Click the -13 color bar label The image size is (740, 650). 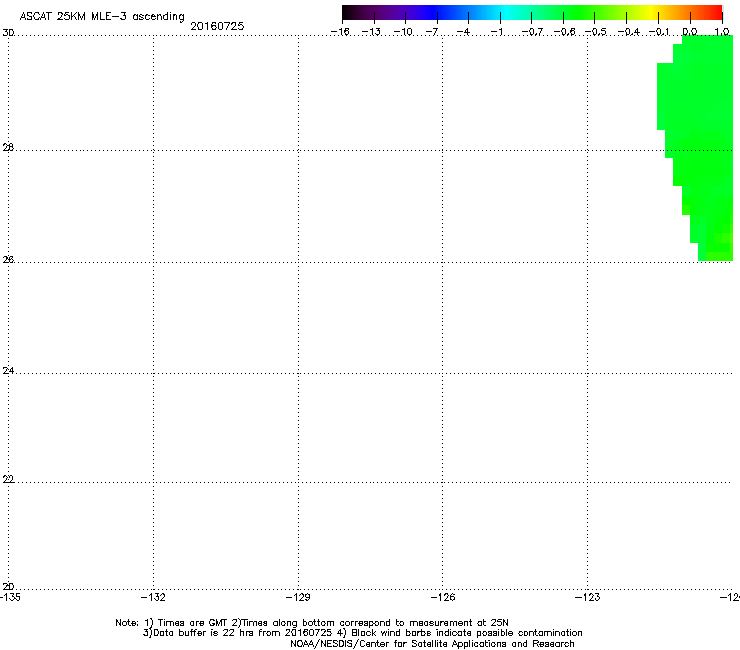click(371, 32)
